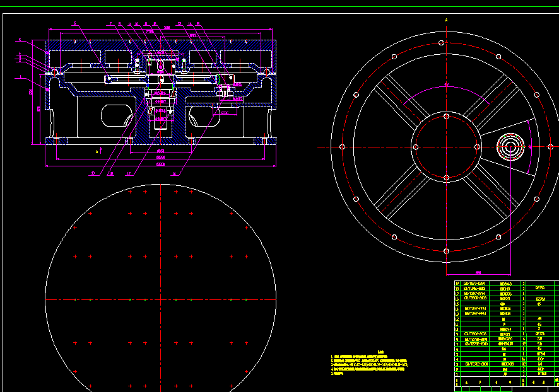Viewport: 559px width, 392px height.
Task: Pick balloon number 17 below the section view
Action: [x=129, y=174]
